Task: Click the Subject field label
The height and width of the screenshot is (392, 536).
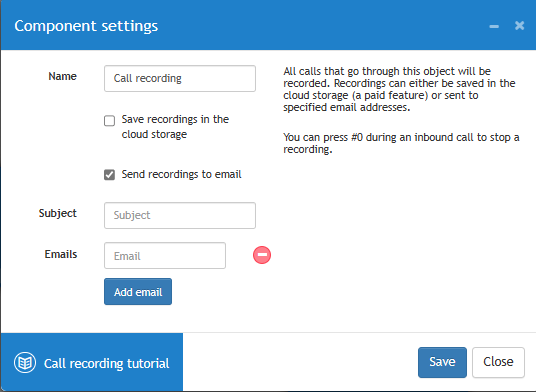Action: 58,213
